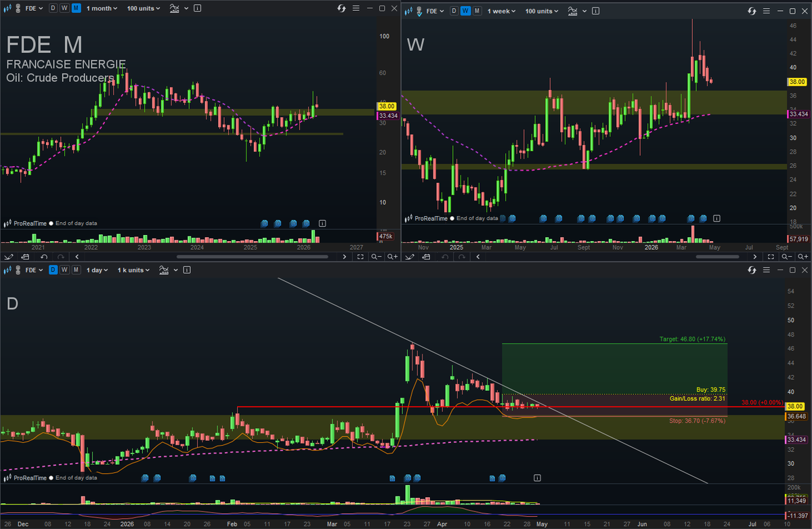Click link-group chain icon in weekly chart
The height and width of the screenshot is (529, 812).
(419, 11)
